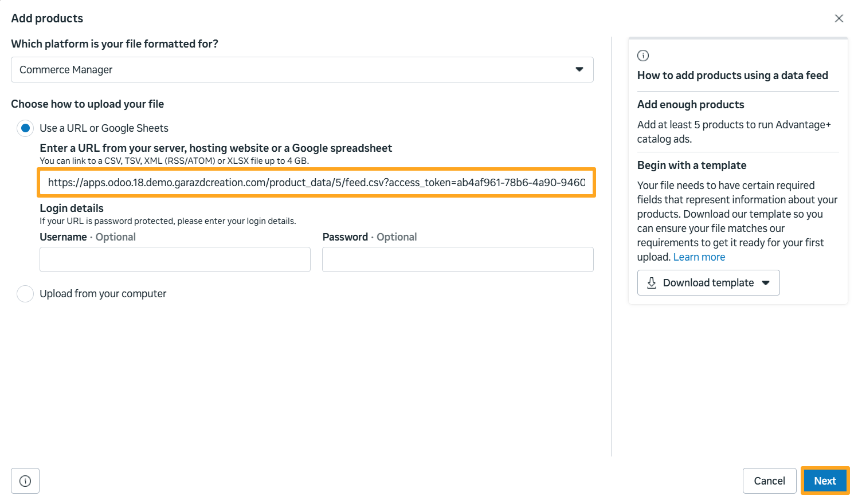Open the Commerce Manager platform dropdown
Screen dimensions: 858x504
point(302,69)
